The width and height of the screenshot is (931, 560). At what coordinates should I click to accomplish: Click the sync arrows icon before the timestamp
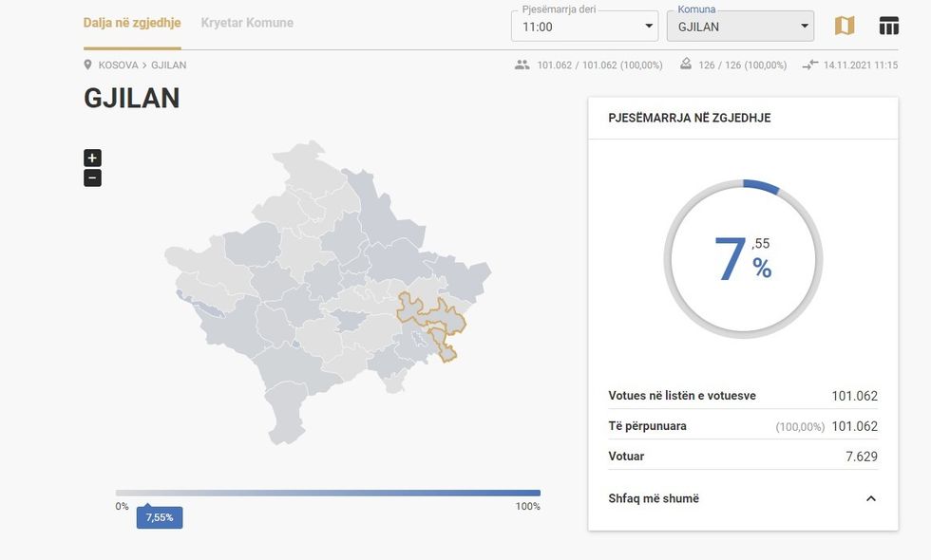pos(809,65)
